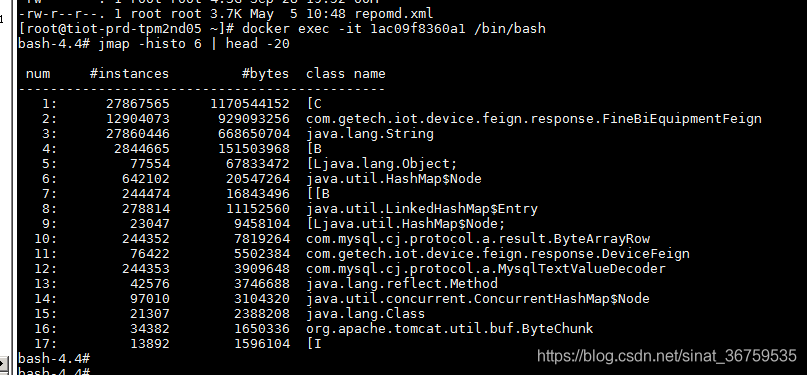Click the blog.csdn.net watermark URL
Viewport: 807px width, 375px height.
667,356
